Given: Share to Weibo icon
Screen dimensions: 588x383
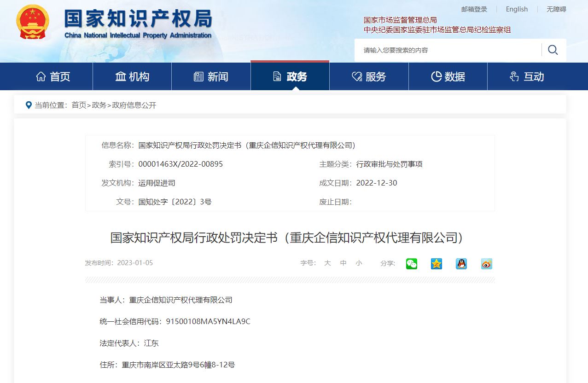Looking at the screenshot, I should point(487,264).
